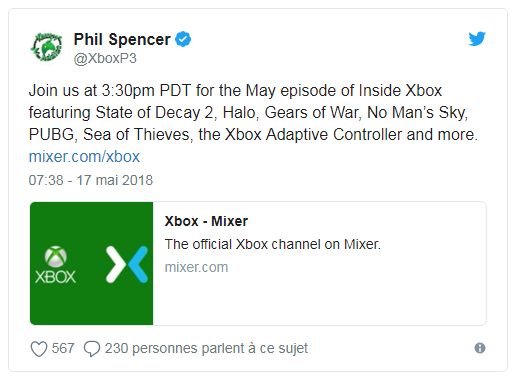Click "The official Xbox channel on Mixer." description
516x378 pixels.
[273, 244]
